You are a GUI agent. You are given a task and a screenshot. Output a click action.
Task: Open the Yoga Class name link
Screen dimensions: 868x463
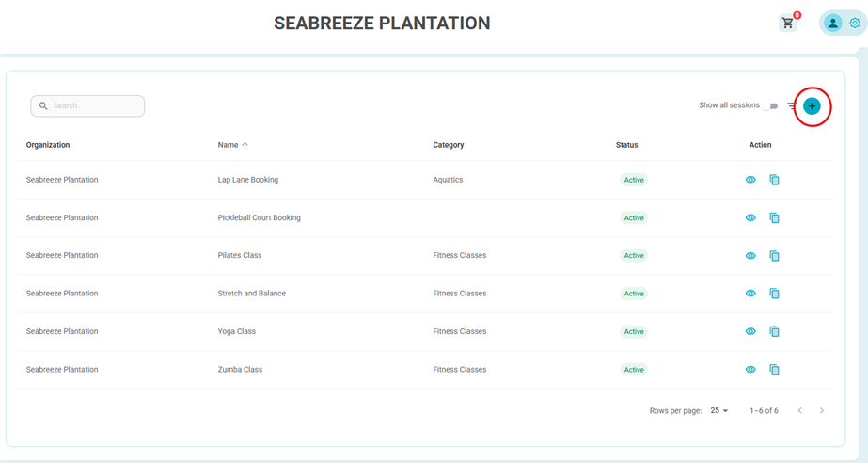pyautogui.click(x=236, y=331)
